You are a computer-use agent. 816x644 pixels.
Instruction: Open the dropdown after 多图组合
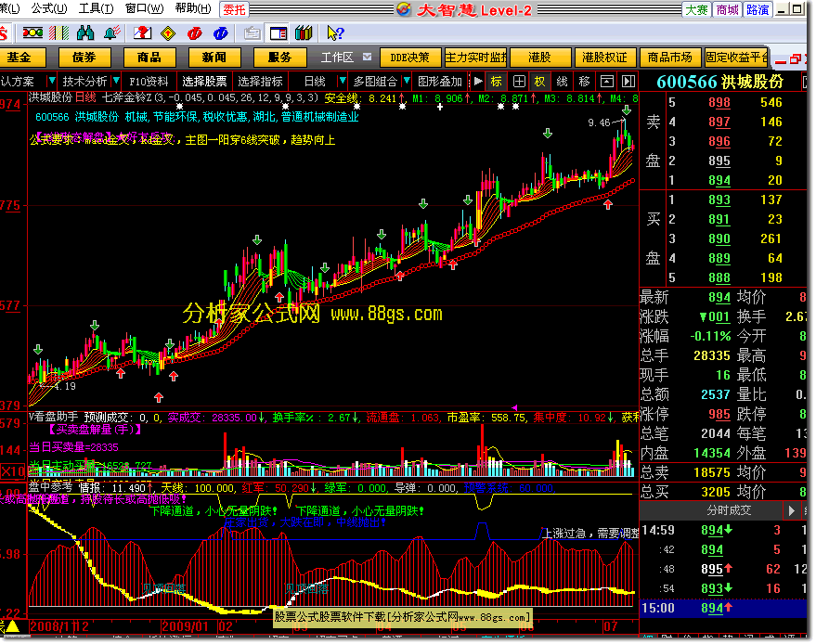[x=407, y=81]
